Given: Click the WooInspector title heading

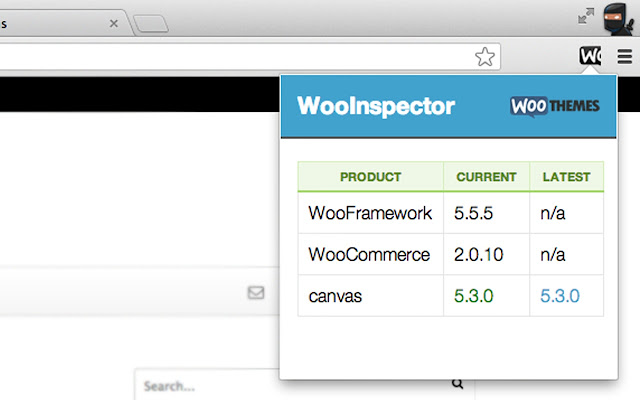Looking at the screenshot, I should (376, 106).
